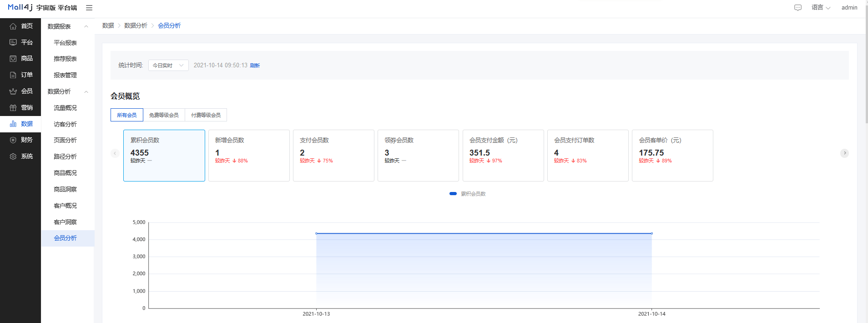868x323 pixels.
Task: Collapse the 数据分析 menu group
Action: point(68,91)
